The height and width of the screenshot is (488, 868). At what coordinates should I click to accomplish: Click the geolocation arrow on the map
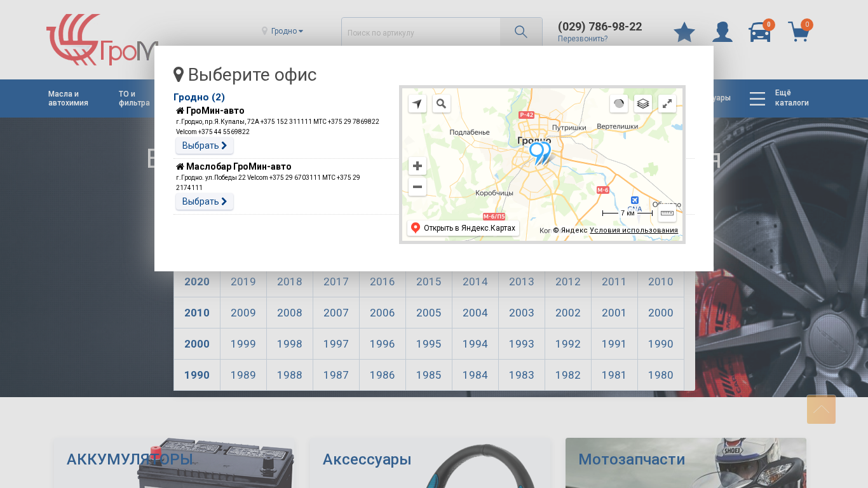click(x=417, y=104)
